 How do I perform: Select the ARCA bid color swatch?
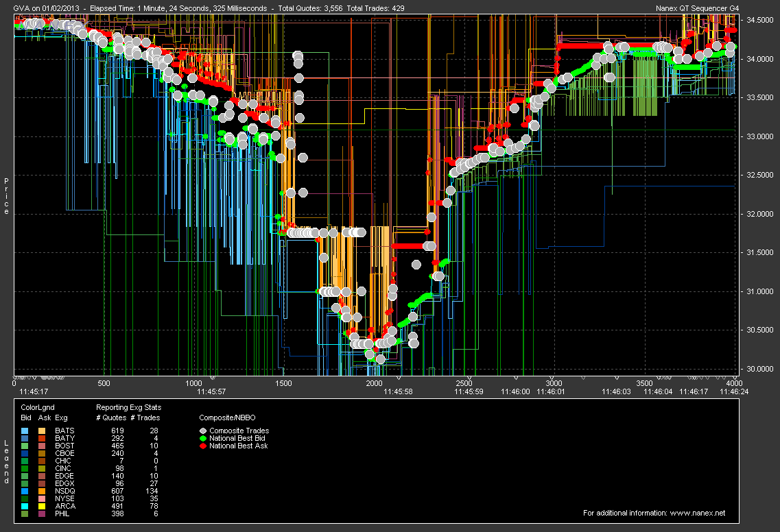click(25, 506)
